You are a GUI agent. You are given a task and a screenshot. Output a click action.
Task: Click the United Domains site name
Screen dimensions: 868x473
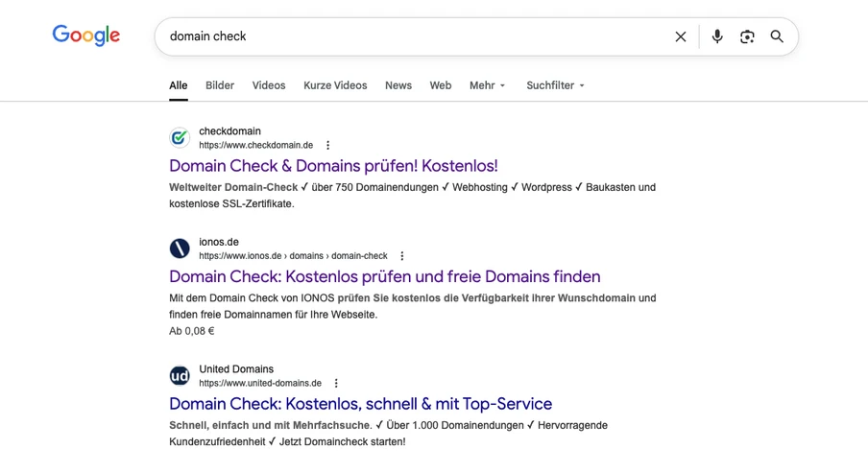pyautogui.click(x=236, y=369)
